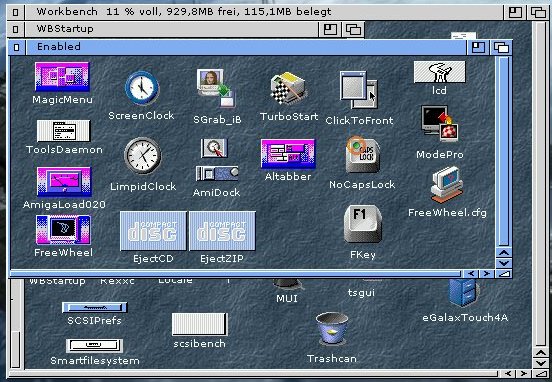Select the NoCapsLock key icon

(363, 155)
